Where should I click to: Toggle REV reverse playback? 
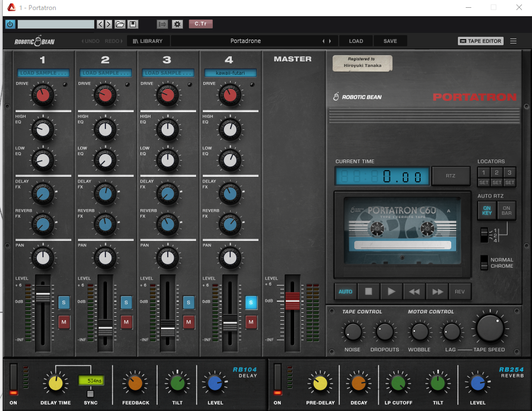pos(460,292)
